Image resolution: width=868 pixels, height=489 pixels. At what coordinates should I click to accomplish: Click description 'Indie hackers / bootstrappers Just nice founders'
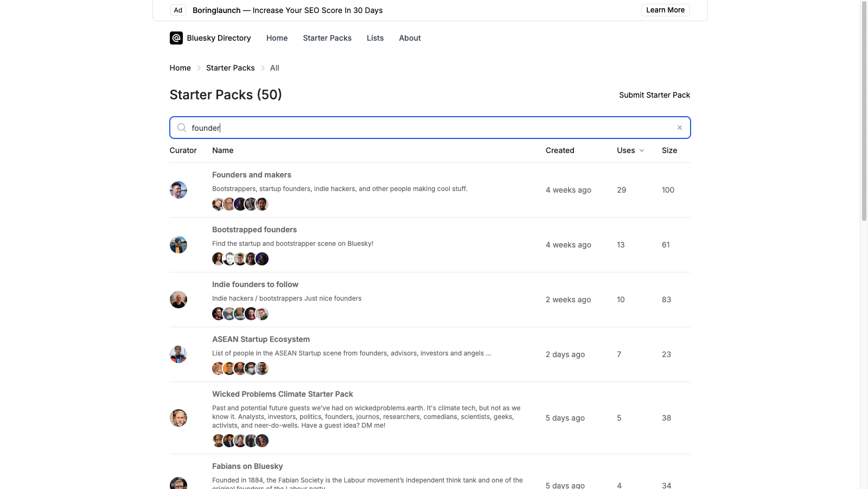pos(286,299)
